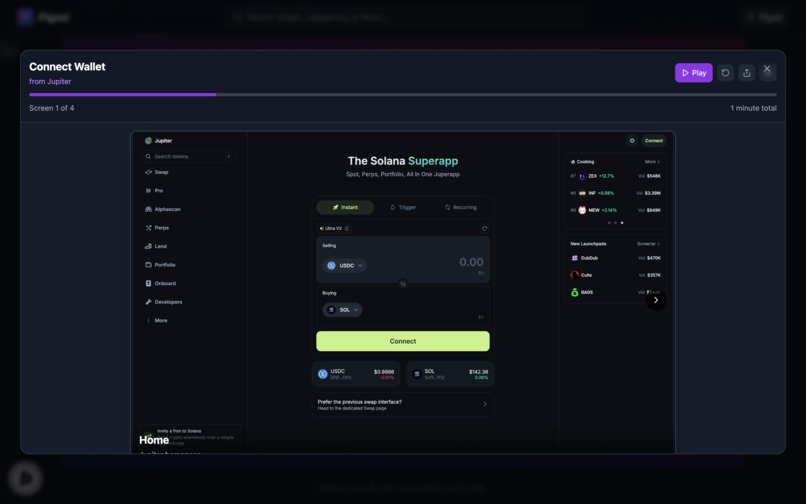Click the large green Connect button
Viewport: 806px width, 504px height.
click(x=403, y=341)
